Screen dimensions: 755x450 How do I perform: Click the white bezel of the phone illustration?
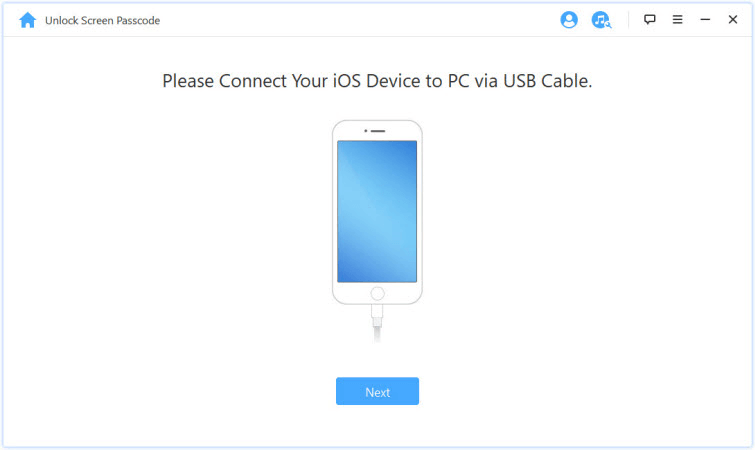[335, 212]
